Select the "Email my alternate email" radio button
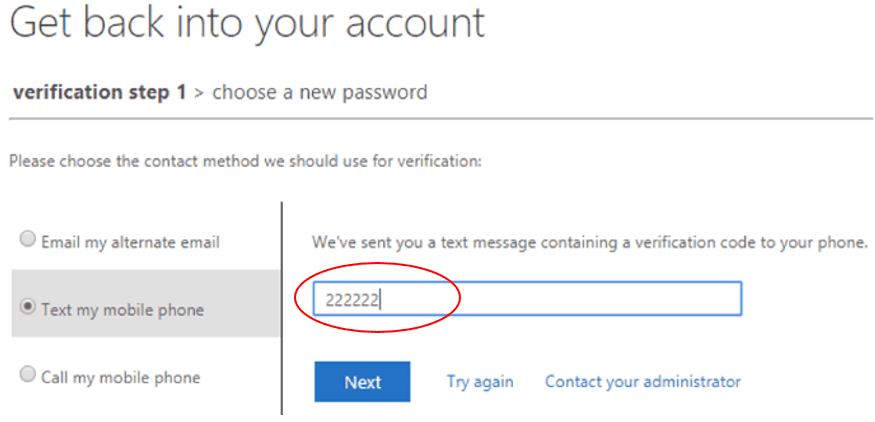The width and height of the screenshot is (875, 422). (x=27, y=241)
